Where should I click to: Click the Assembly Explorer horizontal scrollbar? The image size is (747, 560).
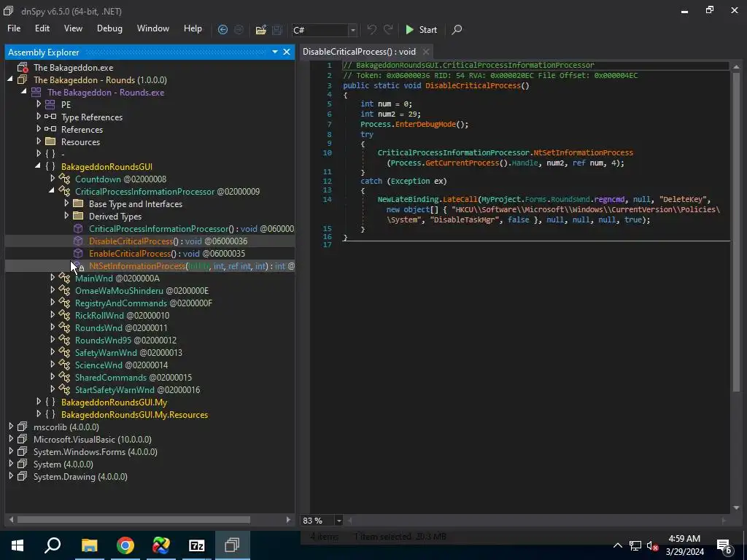coord(134,519)
